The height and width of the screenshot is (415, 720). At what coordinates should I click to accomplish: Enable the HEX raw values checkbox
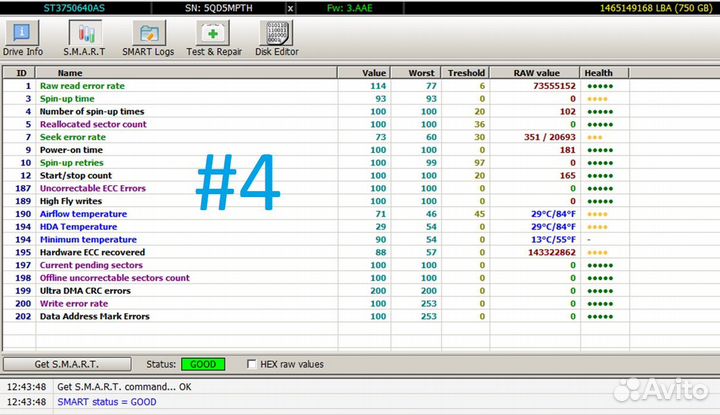click(252, 364)
